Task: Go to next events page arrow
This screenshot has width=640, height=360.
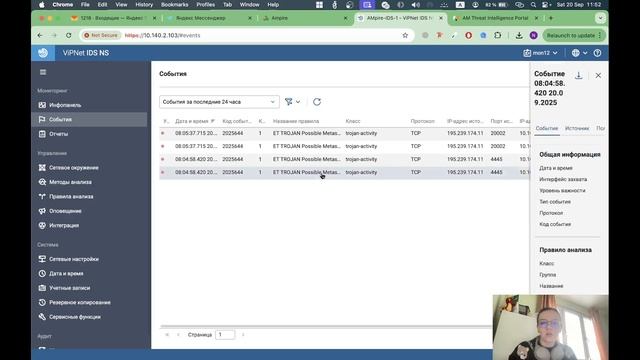Action: (243, 335)
